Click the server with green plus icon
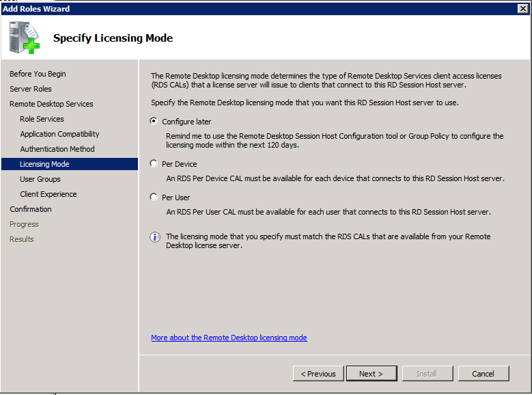Screen dimensions: 532x395 pyautogui.click(x=24, y=38)
